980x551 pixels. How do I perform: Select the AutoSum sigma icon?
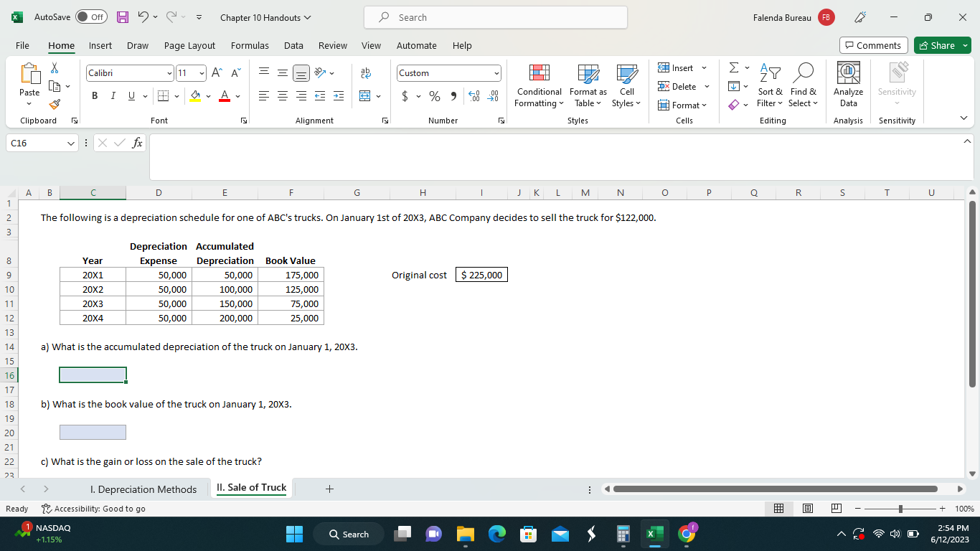click(732, 67)
